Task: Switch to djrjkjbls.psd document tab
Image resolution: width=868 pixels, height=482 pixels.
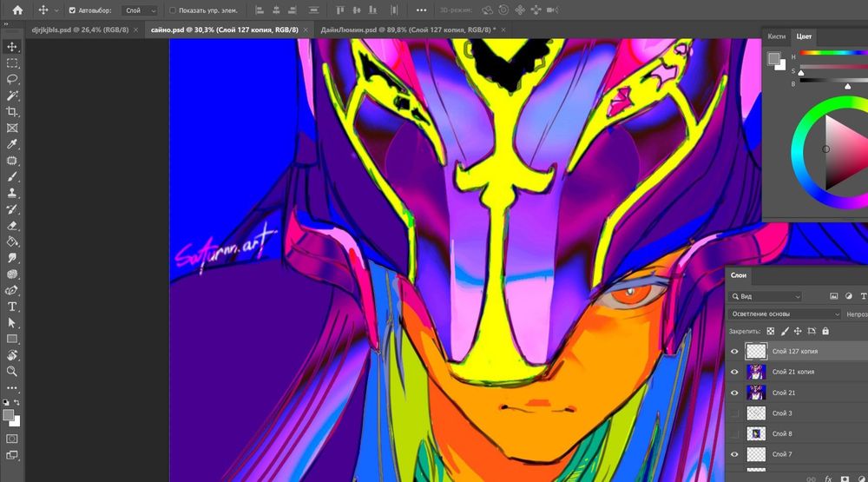Action: [80, 30]
